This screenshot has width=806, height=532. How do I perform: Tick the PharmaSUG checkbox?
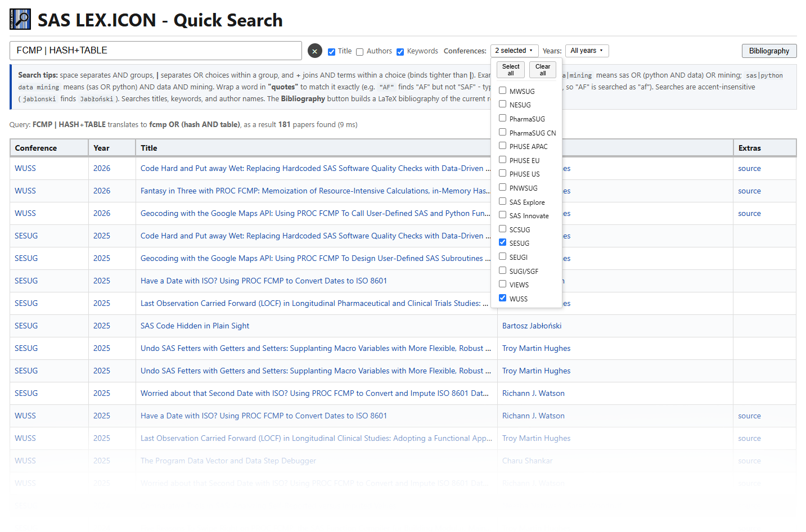point(503,118)
